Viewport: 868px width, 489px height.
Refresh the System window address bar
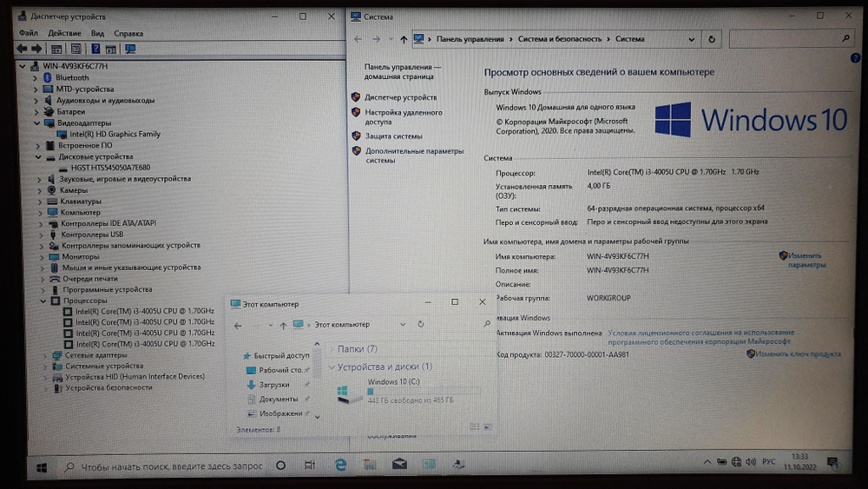pyautogui.click(x=712, y=39)
